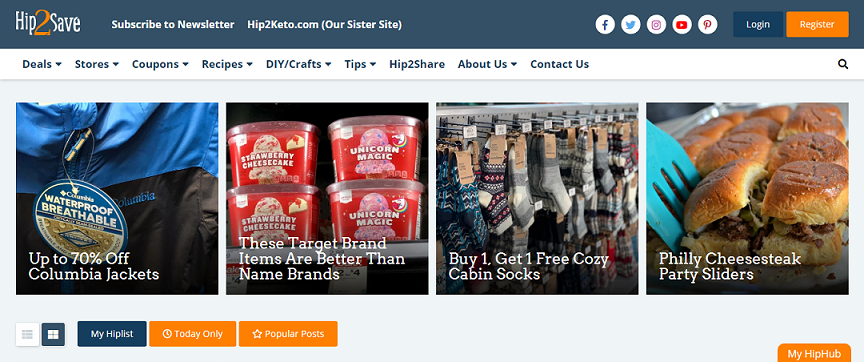Image resolution: width=864 pixels, height=362 pixels.
Task: Open the YouTube social icon
Action: coord(682,25)
